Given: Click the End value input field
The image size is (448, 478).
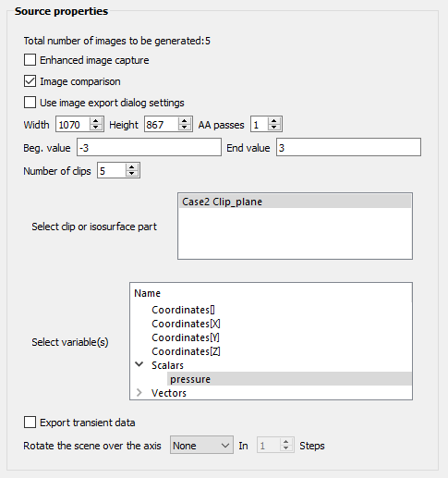Looking at the screenshot, I should 348,147.
